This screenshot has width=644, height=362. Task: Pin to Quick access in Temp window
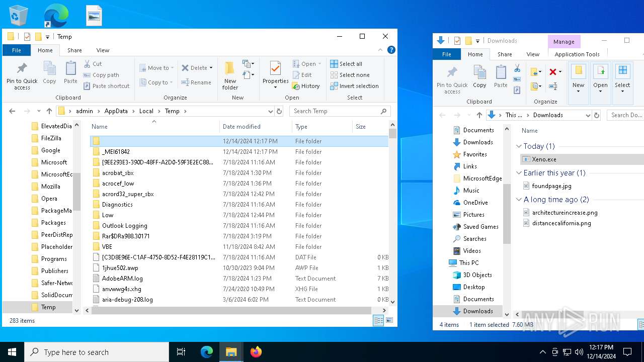(22, 76)
